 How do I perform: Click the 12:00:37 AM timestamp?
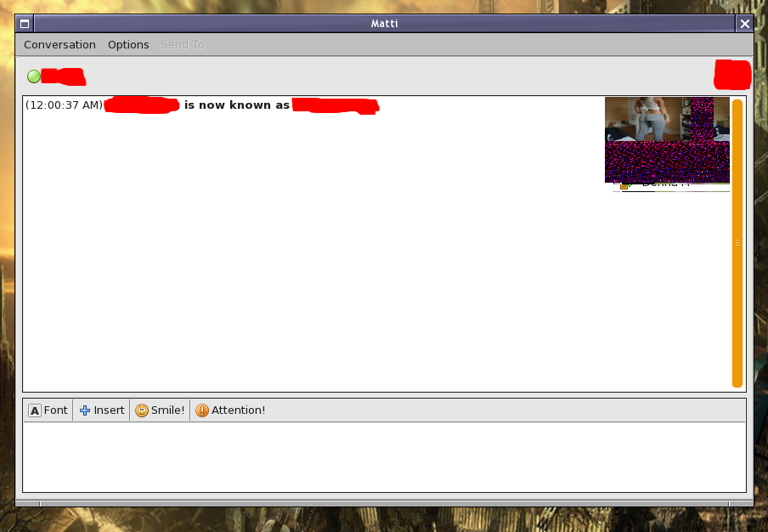(x=64, y=105)
